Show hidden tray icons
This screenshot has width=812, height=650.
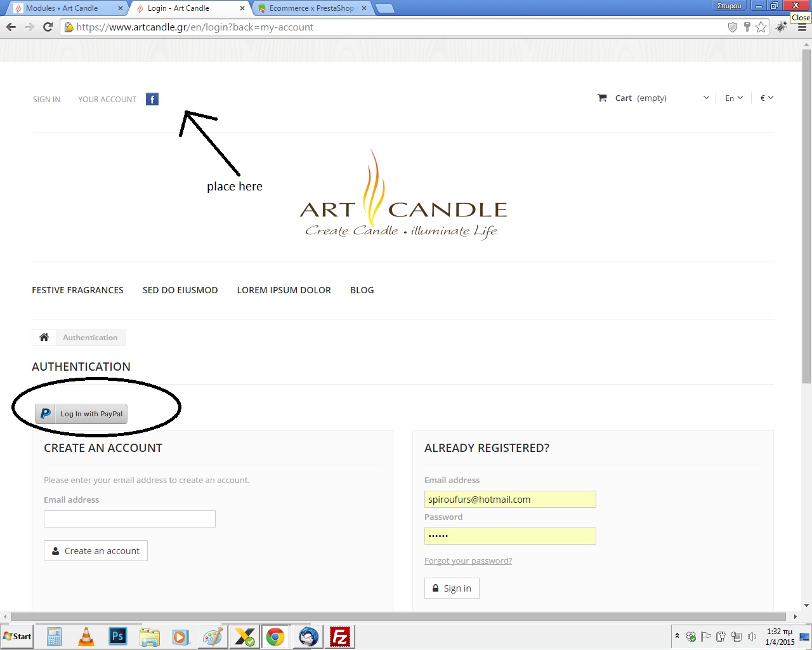(x=678, y=636)
